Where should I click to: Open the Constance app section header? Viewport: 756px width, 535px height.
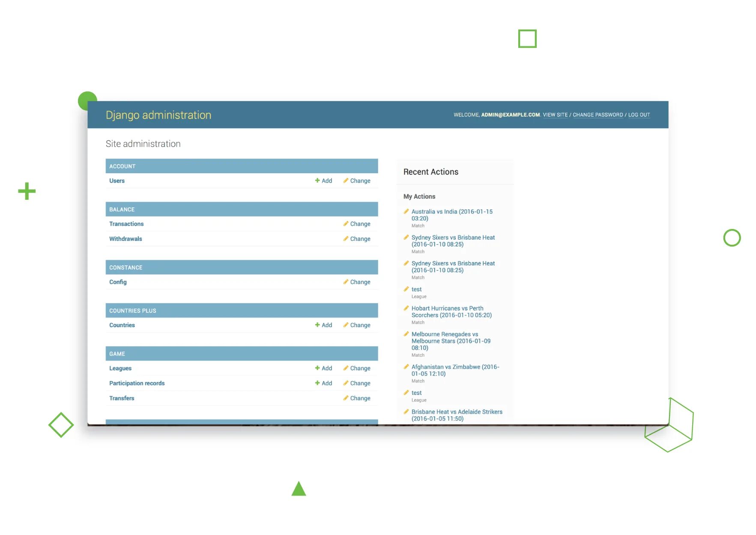point(126,267)
